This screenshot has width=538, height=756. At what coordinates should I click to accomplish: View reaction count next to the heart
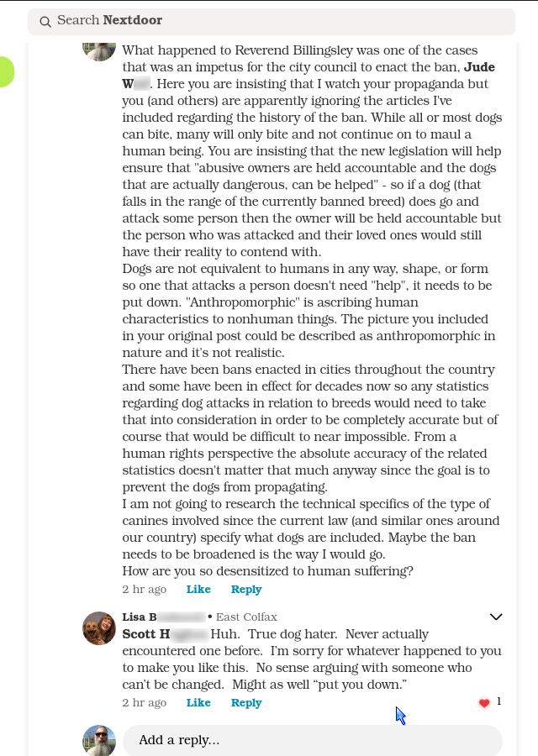(x=498, y=702)
